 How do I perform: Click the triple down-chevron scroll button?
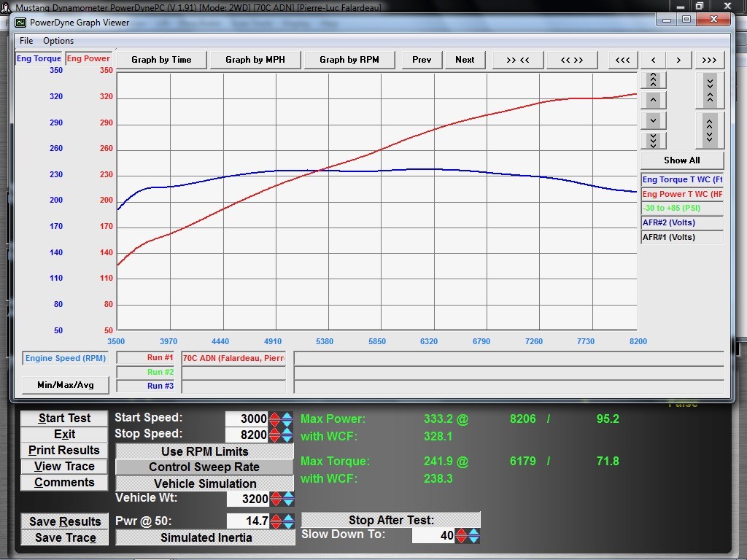(653, 141)
